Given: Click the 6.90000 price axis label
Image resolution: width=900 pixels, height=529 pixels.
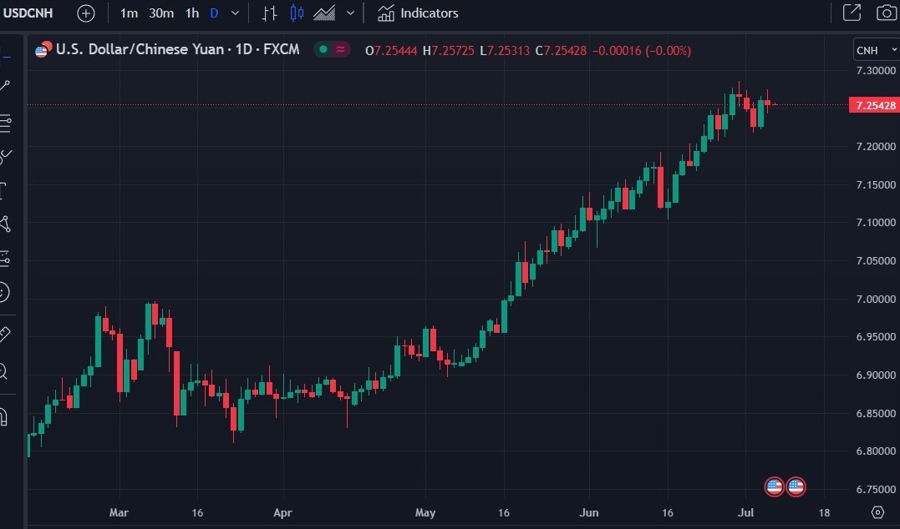Looking at the screenshot, I should pos(875,375).
